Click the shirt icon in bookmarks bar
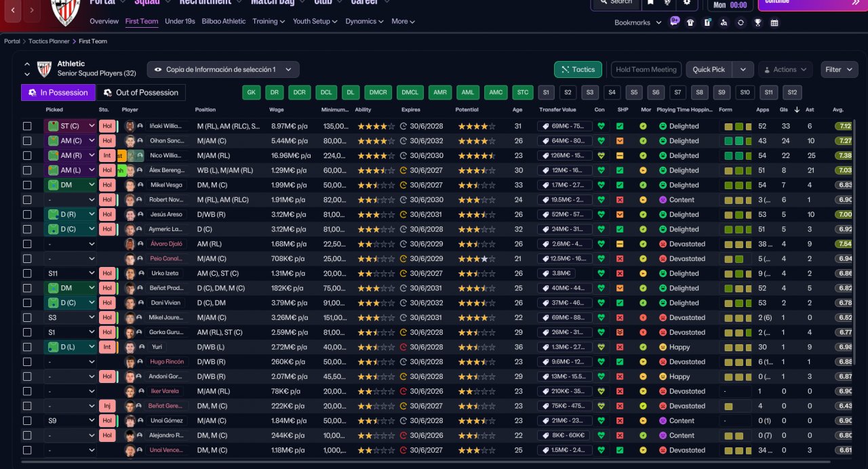868x469 pixels. (690, 22)
